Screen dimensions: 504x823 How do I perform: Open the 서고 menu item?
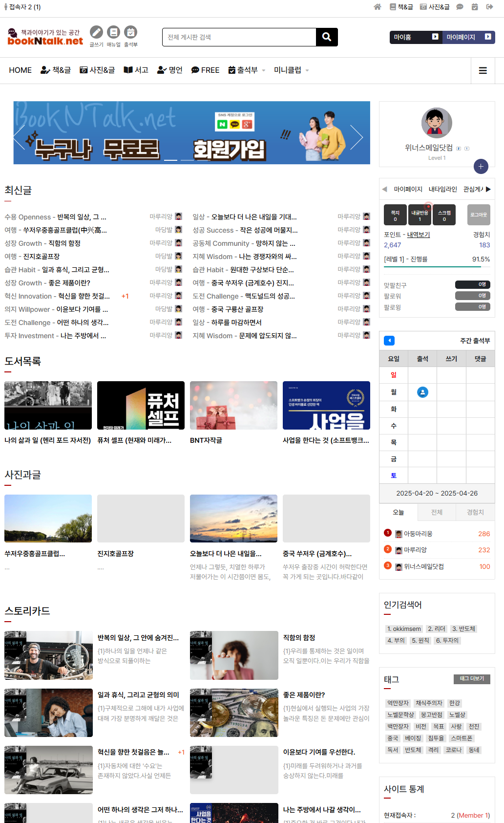point(136,70)
